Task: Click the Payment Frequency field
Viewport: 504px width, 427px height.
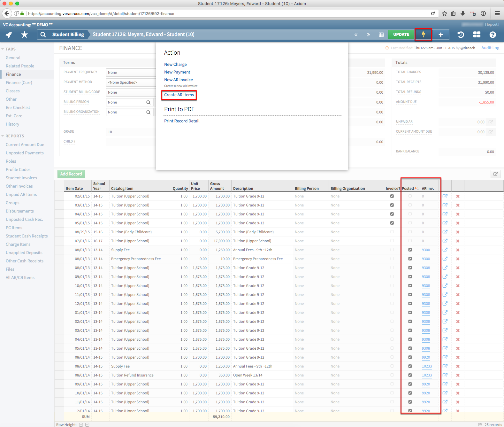Action: (x=131, y=73)
